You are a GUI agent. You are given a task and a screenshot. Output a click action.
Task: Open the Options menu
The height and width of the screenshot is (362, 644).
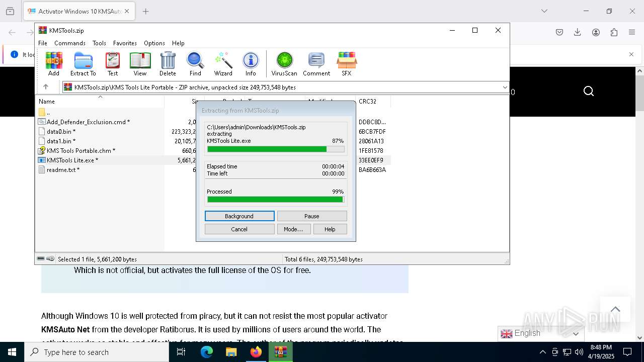(x=154, y=43)
